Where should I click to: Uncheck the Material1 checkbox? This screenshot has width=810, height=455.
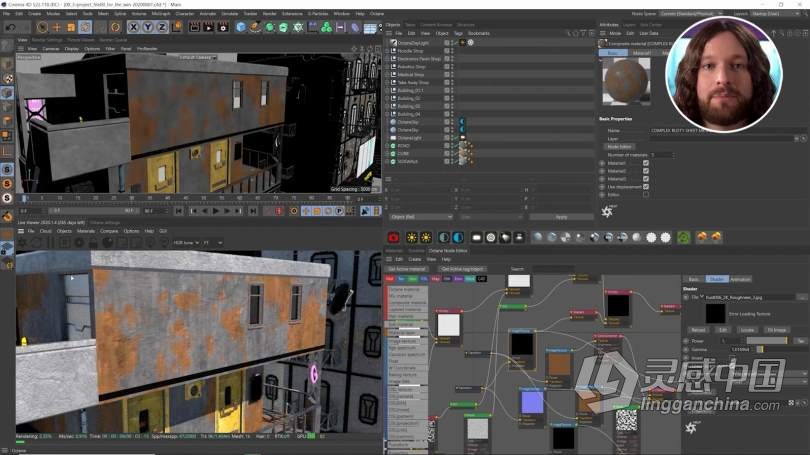646,163
